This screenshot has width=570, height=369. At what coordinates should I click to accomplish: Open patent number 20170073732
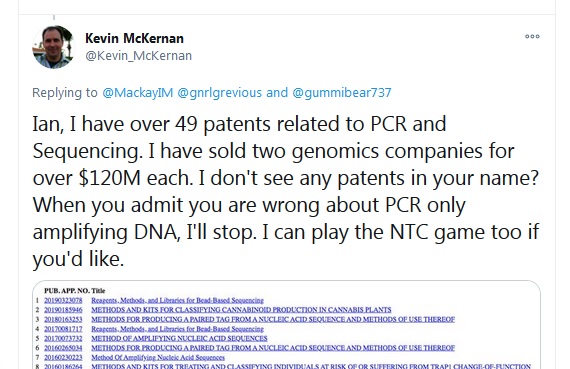[x=63, y=338]
